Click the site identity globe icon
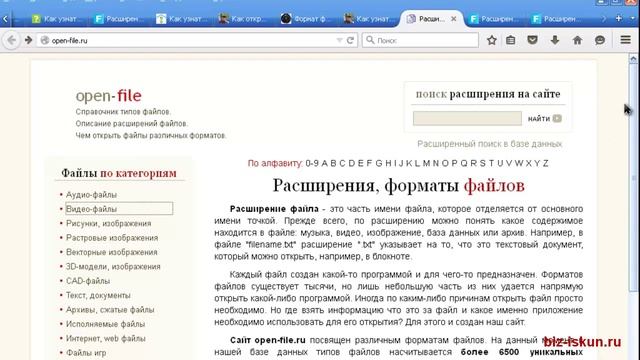The image size is (640, 360). [x=45, y=40]
